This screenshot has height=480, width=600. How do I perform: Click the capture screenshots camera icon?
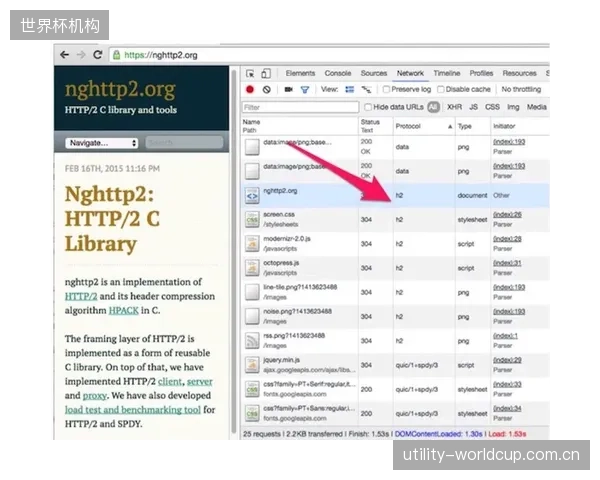pos(289,90)
